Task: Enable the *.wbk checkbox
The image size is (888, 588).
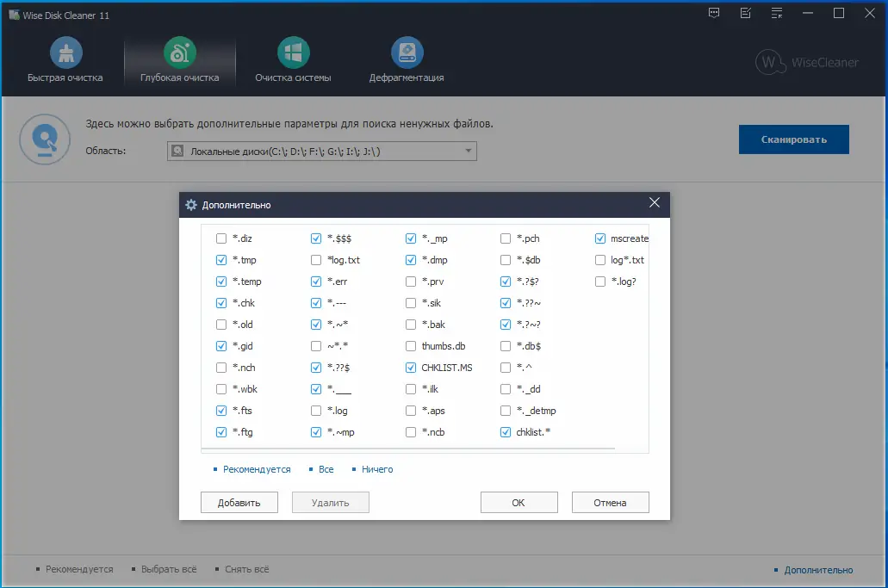Action: (x=220, y=389)
